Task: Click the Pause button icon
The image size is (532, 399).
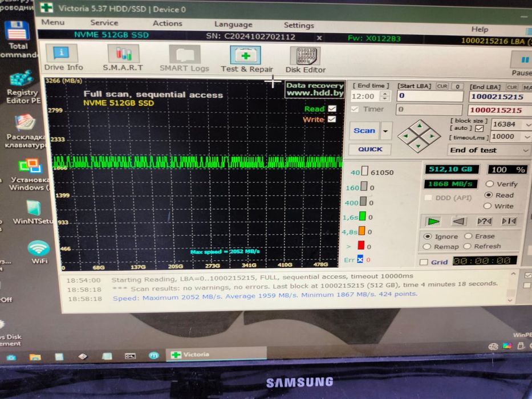Action: [x=524, y=60]
